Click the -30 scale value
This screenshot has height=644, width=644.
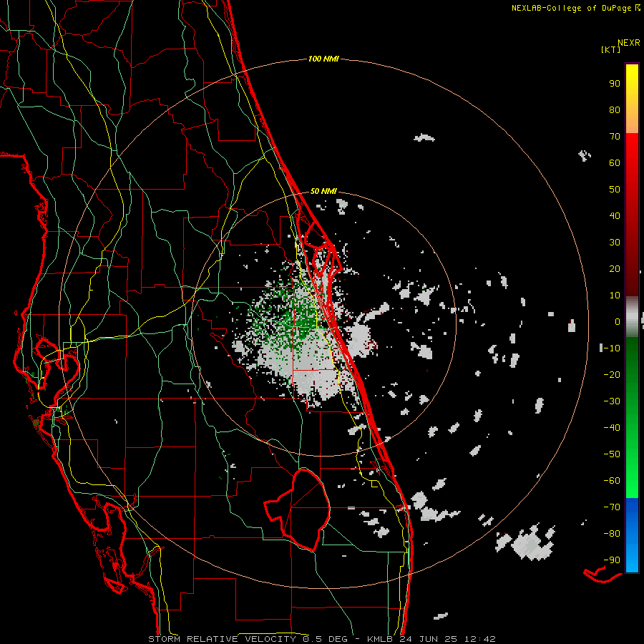(x=612, y=401)
